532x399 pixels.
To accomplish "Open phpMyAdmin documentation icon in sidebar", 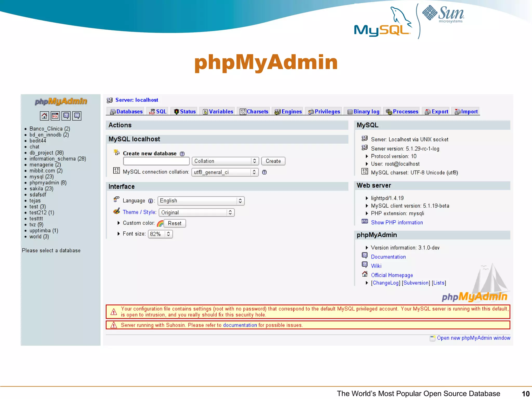I will pyautogui.click(x=66, y=116).
